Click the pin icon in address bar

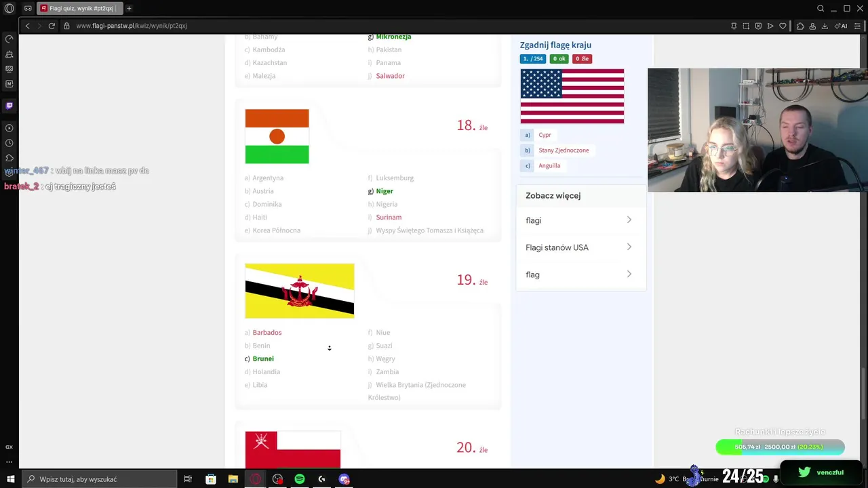tap(734, 26)
